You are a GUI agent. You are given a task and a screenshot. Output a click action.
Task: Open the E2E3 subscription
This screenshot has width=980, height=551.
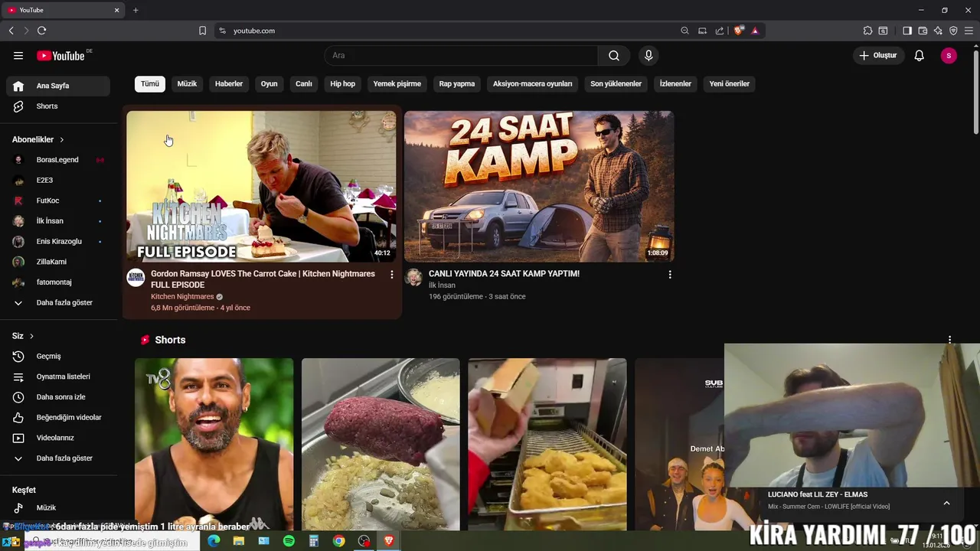tap(58, 180)
